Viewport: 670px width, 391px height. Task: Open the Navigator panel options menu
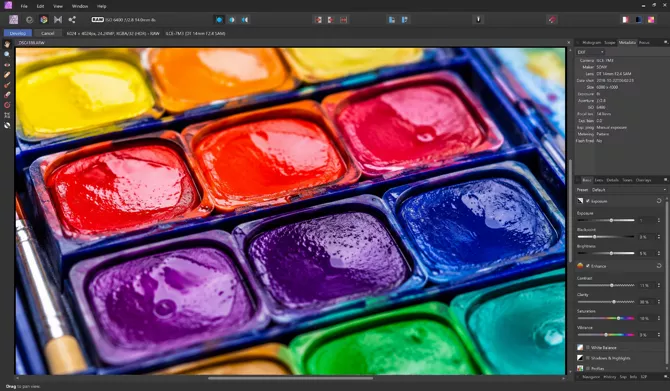[665, 377]
